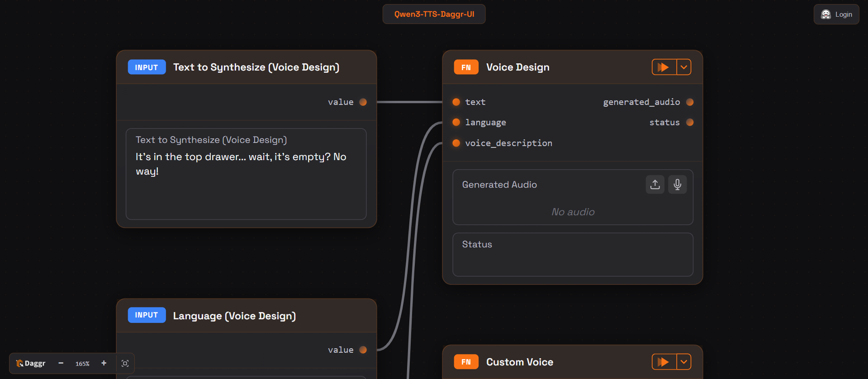Image resolution: width=868 pixels, height=379 pixels.
Task: Expand the Voice Design run options chevron
Action: 684,67
